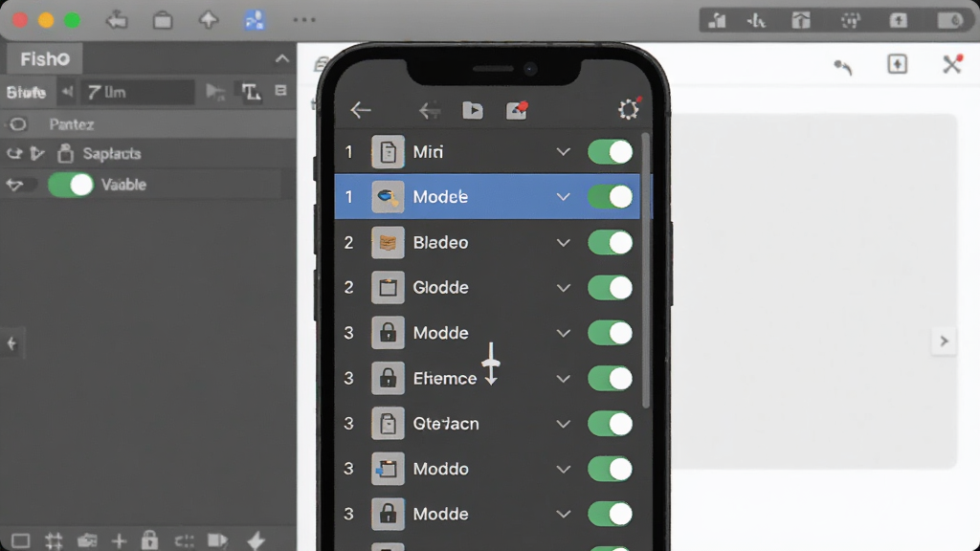
Task: Click the bar chart icon in the top-right toolbar
Action: [717, 21]
